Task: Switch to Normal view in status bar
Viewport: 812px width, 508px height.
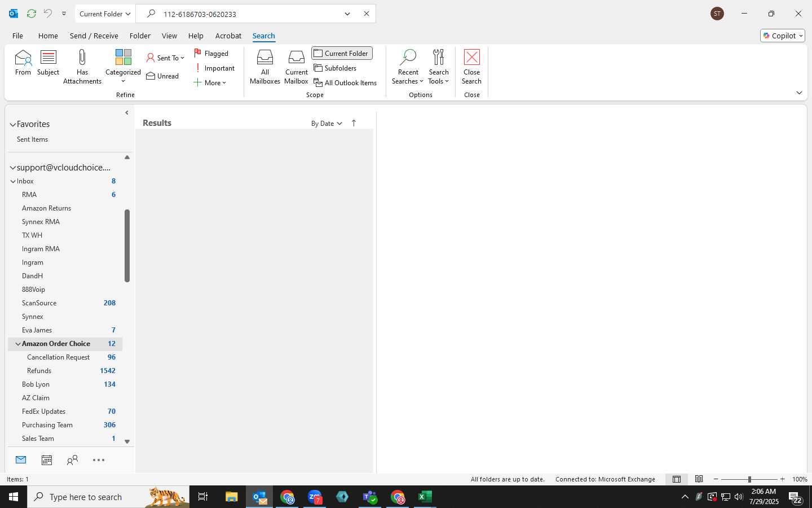Action: [x=677, y=479]
